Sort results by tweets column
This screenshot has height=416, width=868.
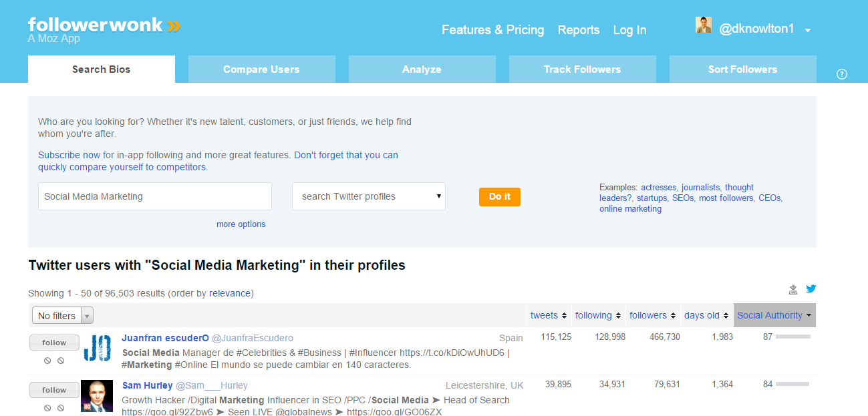549,315
